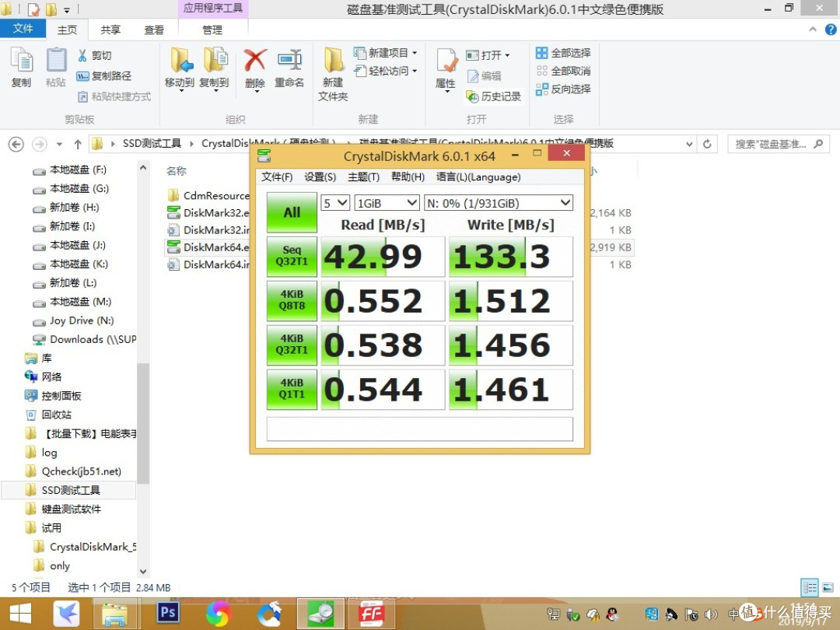
Task: Click the Explorer search box
Action: [x=778, y=144]
